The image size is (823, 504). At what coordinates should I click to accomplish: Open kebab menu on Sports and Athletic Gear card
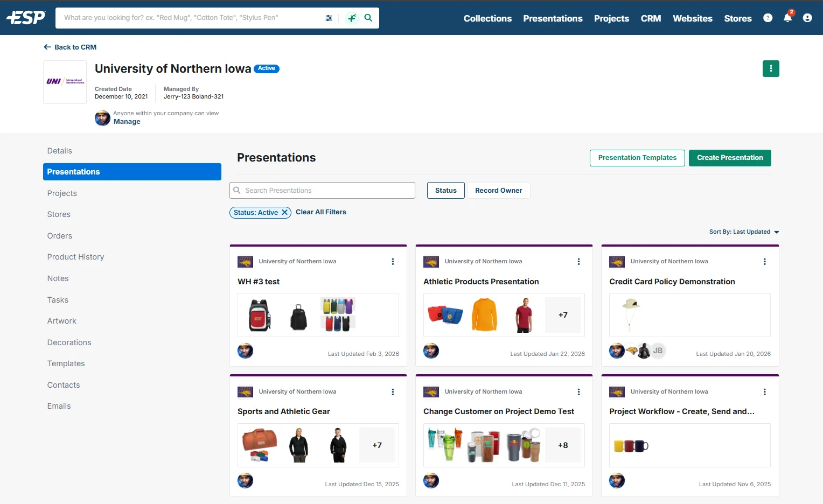coord(393,392)
